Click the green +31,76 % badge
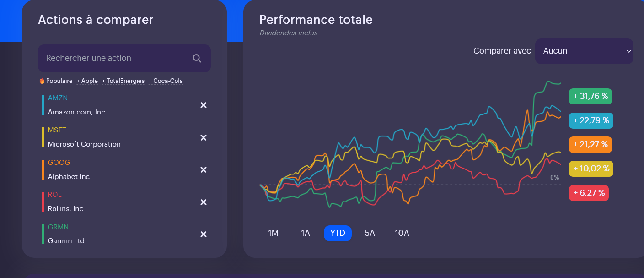 pyautogui.click(x=590, y=96)
